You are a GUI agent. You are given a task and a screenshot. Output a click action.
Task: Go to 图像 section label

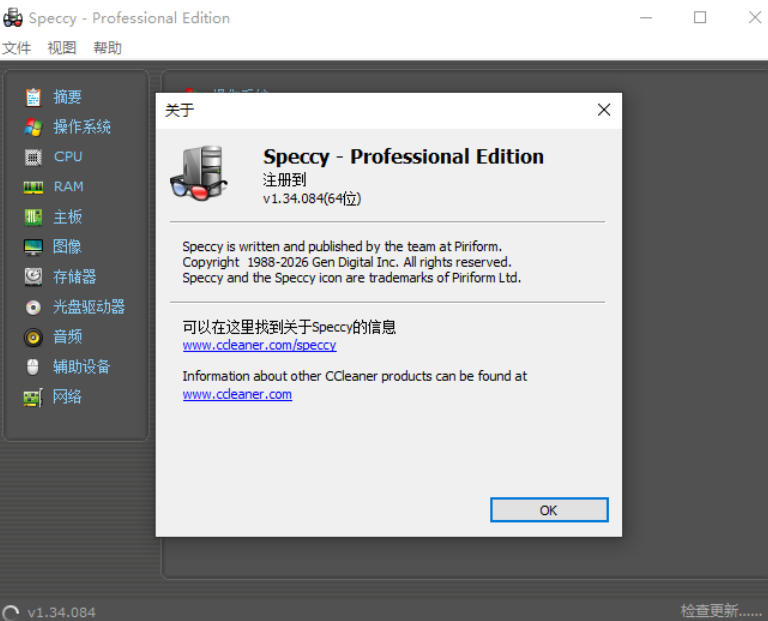67,247
